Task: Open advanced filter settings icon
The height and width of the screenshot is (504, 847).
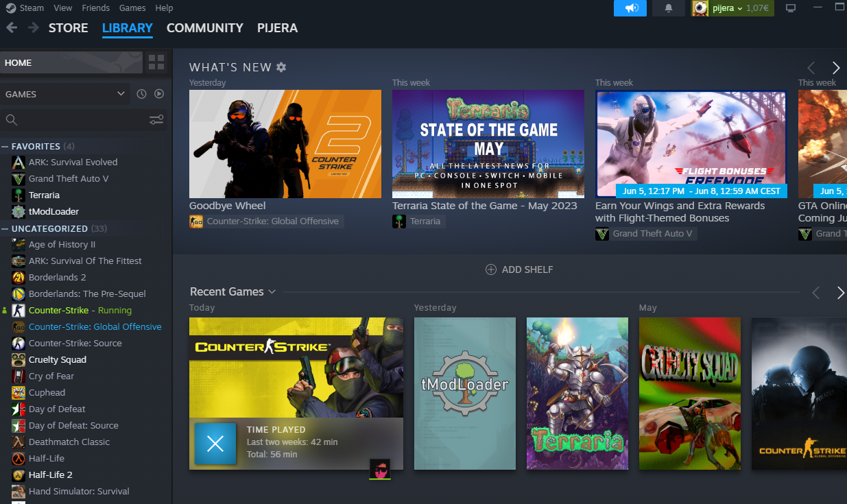Action: click(x=156, y=120)
